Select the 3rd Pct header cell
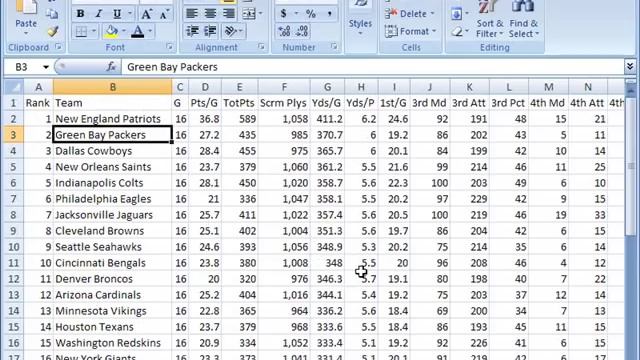640x360 pixels. 509,103
